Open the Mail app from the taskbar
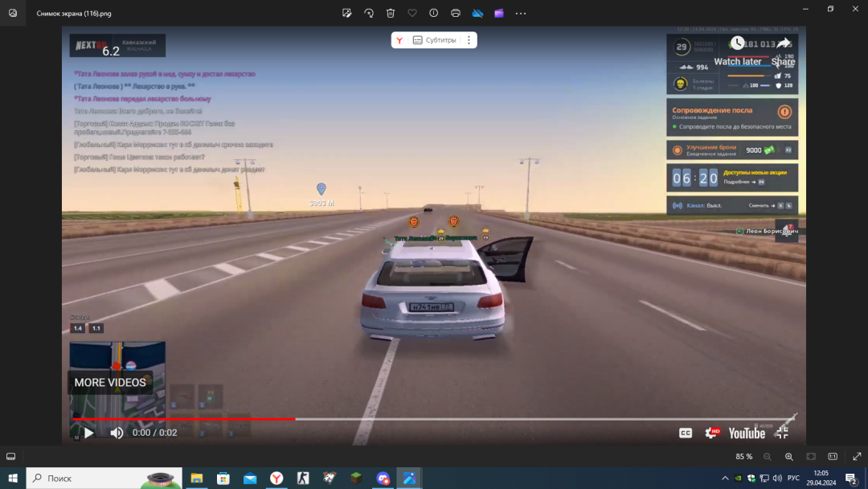 (250, 478)
